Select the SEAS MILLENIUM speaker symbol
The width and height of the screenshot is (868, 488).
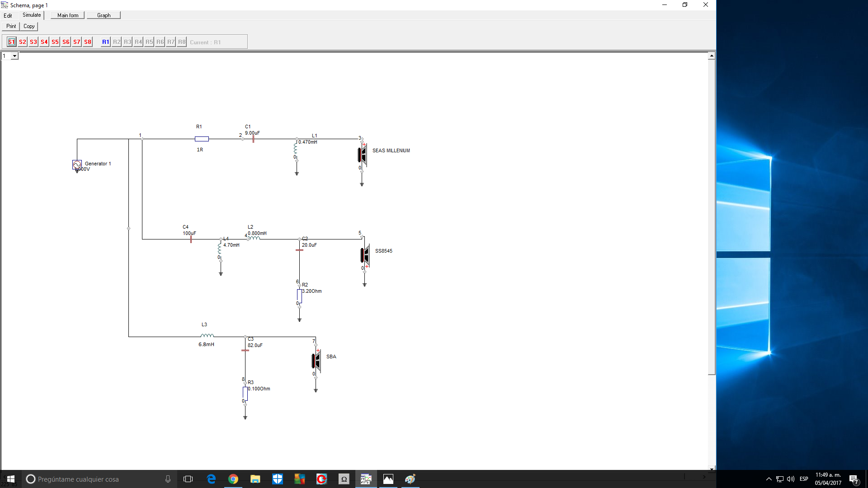[x=362, y=155]
